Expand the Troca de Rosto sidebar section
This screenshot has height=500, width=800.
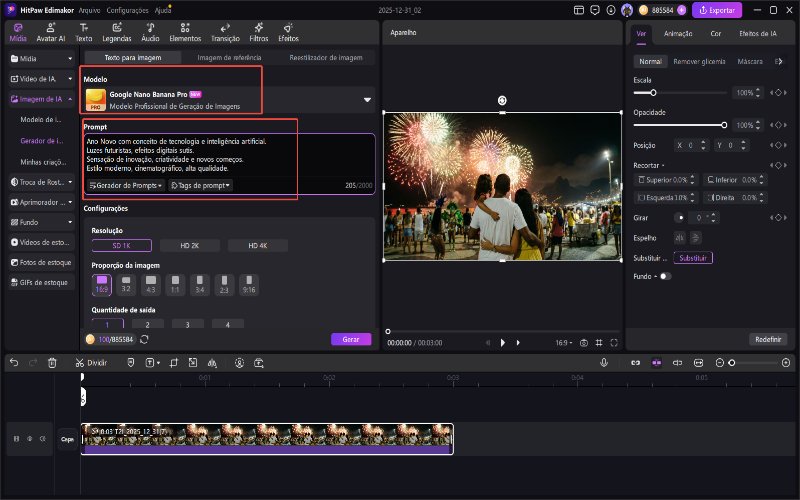(x=70, y=182)
